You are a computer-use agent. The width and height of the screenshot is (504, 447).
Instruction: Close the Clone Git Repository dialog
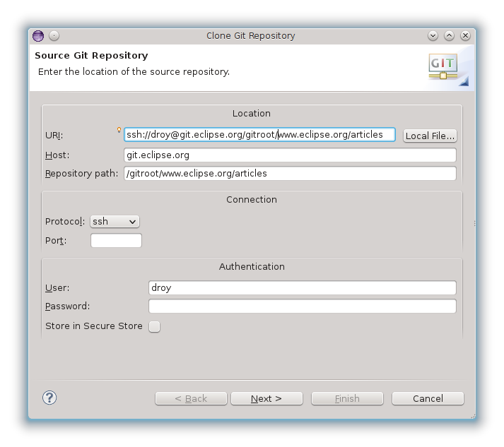pyautogui.click(x=465, y=35)
